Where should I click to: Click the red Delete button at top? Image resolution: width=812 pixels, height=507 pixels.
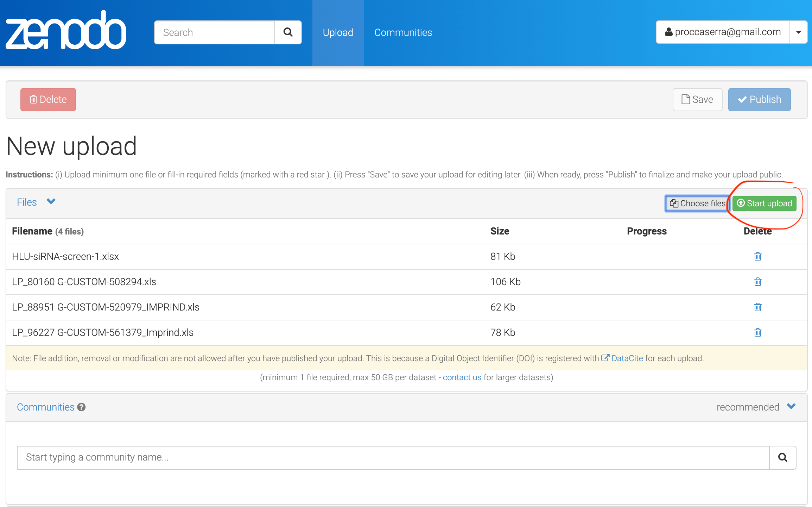pyautogui.click(x=48, y=99)
